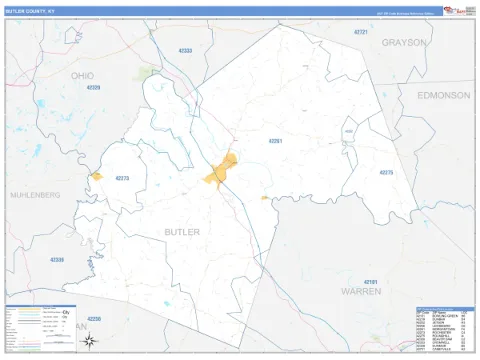Click the compass rose icon
Screen dimensions: 480x360
(x=89, y=341)
